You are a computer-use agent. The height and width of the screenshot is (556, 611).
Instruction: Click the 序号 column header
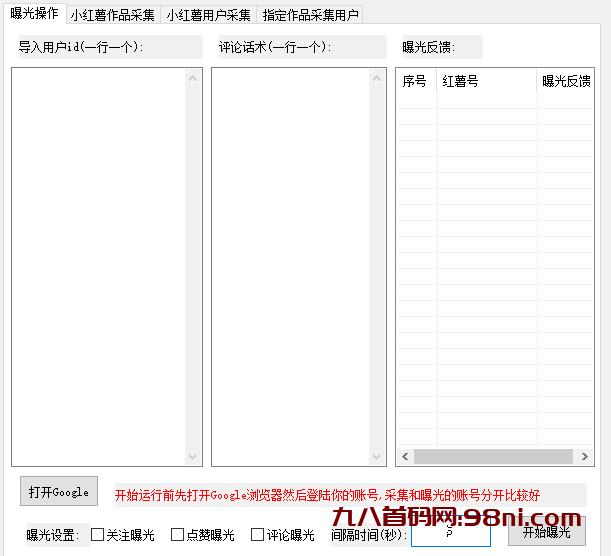pos(415,81)
